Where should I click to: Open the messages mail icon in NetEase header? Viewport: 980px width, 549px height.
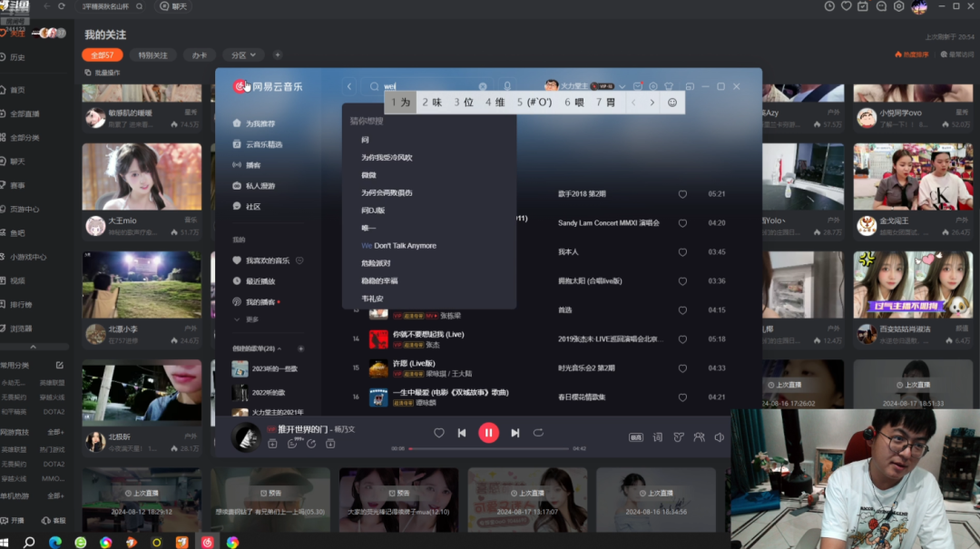point(638,86)
